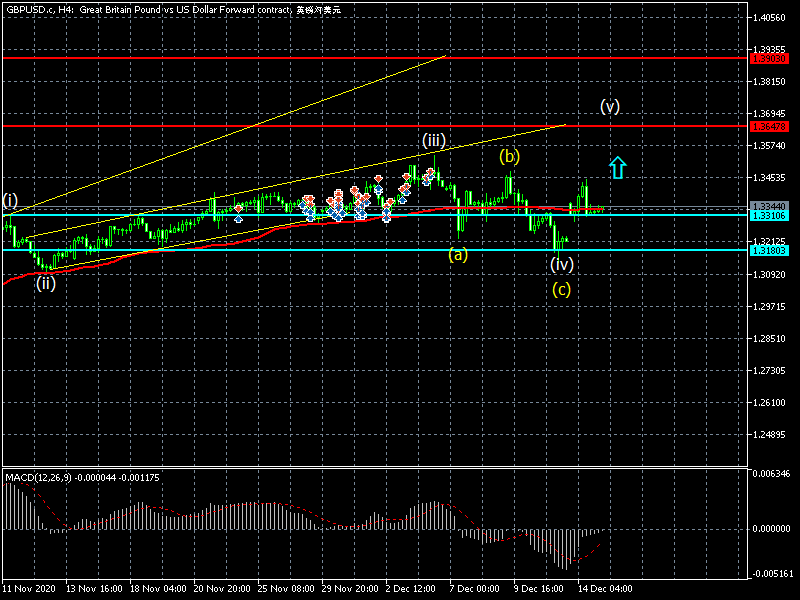Select the wave (i) label
This screenshot has width=800, height=600.
[10, 200]
